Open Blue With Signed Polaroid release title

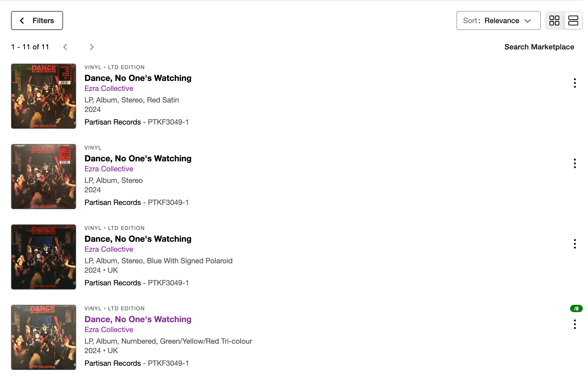(138, 239)
